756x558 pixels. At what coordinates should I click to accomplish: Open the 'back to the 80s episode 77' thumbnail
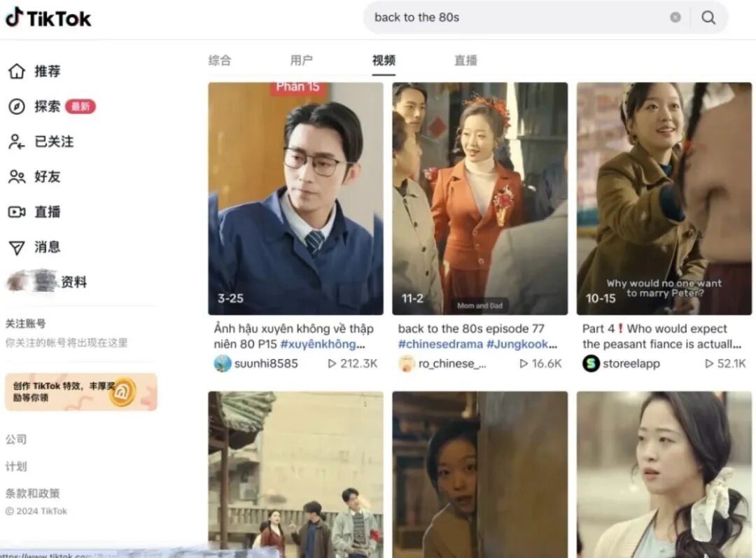[x=479, y=199]
